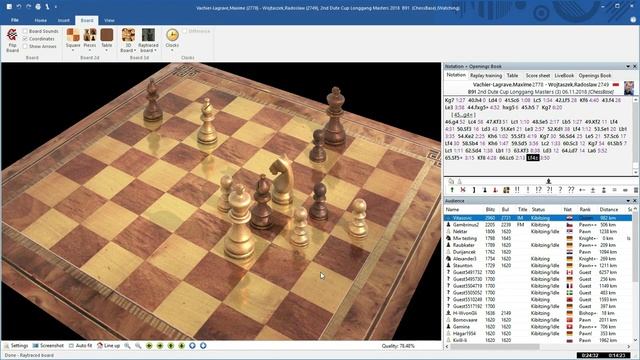640x360 pixels.
Task: Expand the Table dropdown arrow
Action: tap(107, 50)
